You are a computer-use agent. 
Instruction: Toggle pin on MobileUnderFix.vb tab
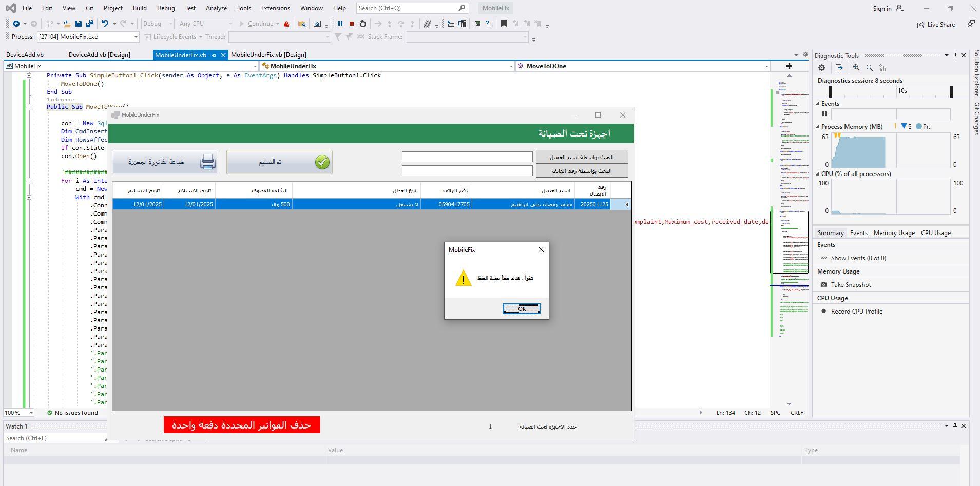tap(214, 55)
